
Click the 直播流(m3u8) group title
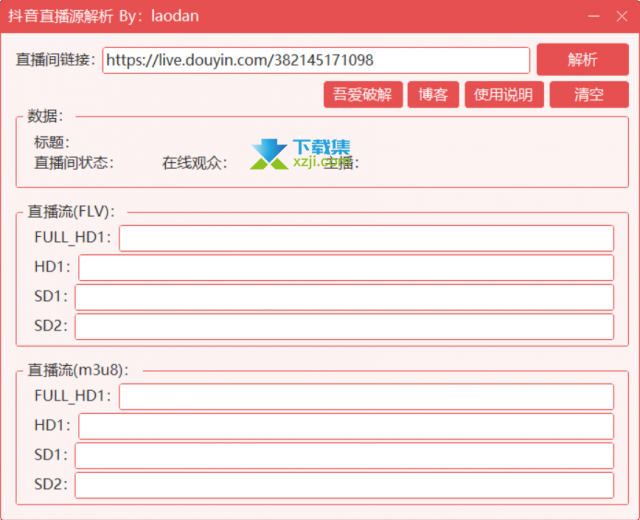78,370
